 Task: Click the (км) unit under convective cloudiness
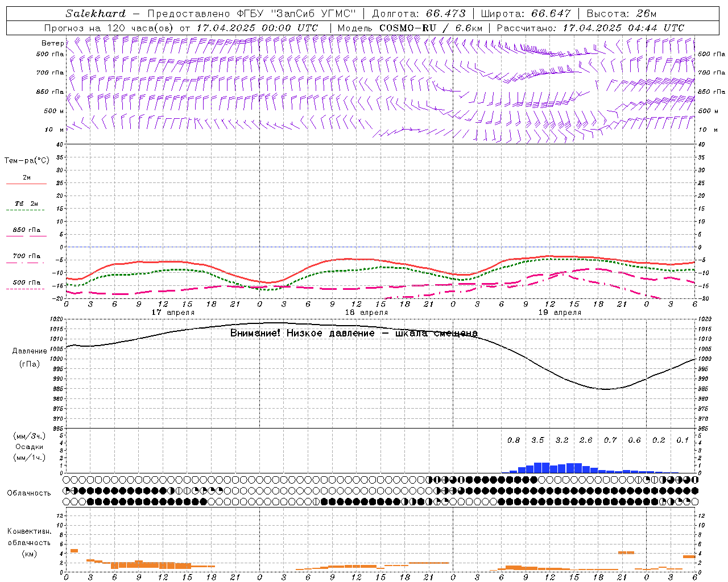[x=29, y=554]
